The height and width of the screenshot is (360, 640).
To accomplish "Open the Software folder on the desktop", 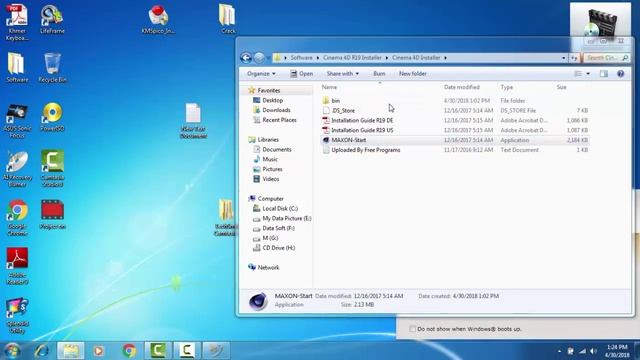I will coord(17,68).
